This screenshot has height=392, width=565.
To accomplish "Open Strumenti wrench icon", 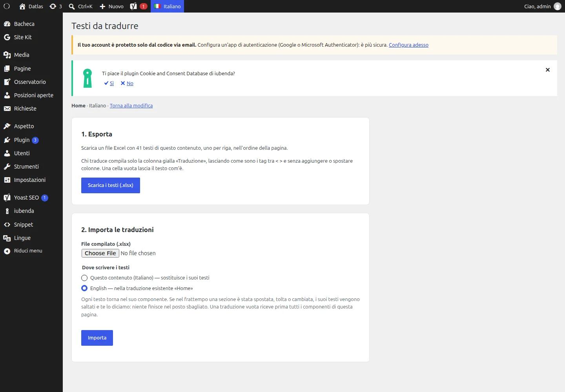I will [x=7, y=167].
